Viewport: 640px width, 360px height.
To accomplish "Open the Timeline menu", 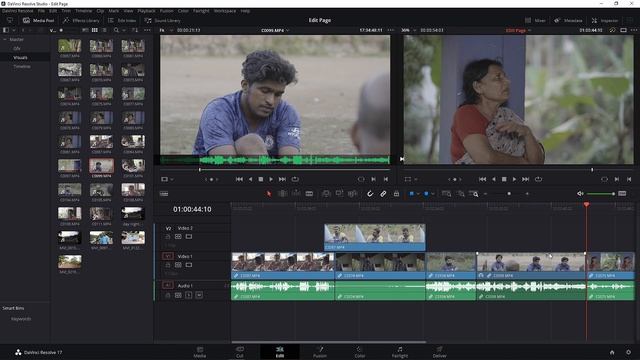I will (x=84, y=11).
